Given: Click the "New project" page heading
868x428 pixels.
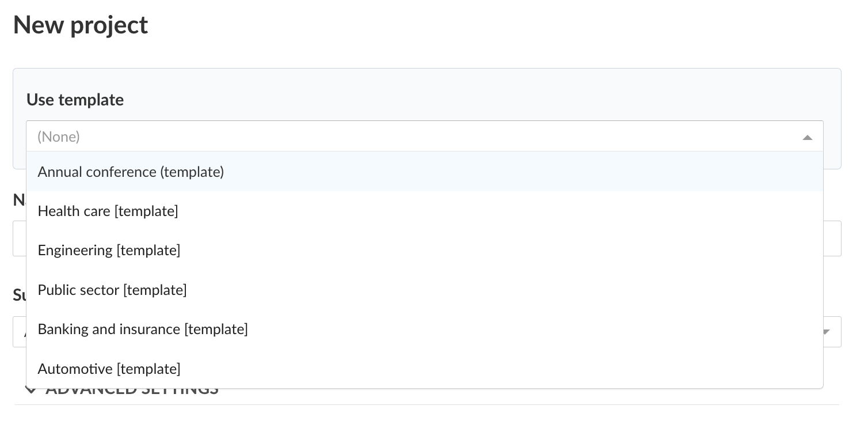Looking at the screenshot, I should tap(80, 24).
